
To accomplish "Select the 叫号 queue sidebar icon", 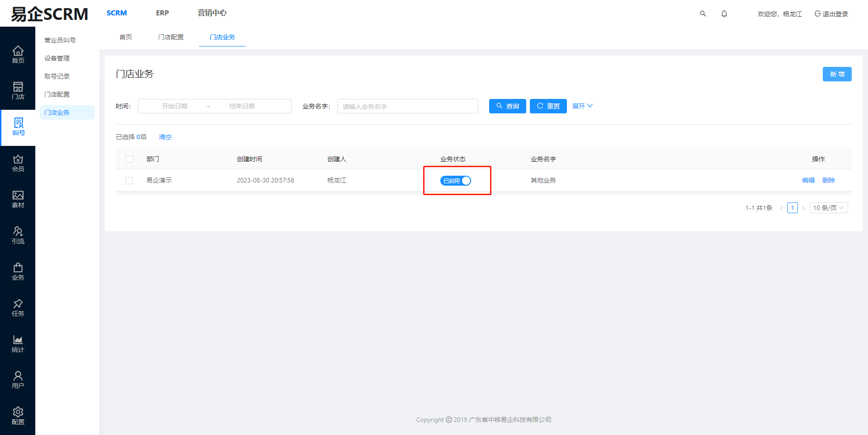I will pyautogui.click(x=18, y=127).
